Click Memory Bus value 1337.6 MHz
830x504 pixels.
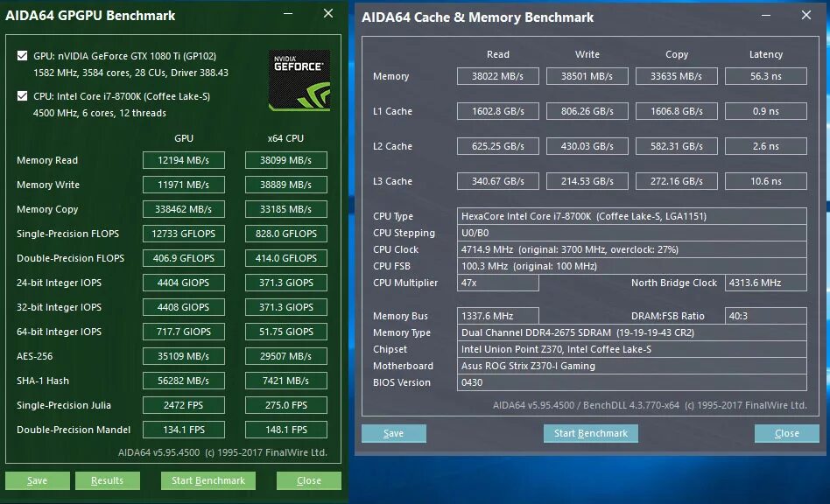[x=498, y=316]
